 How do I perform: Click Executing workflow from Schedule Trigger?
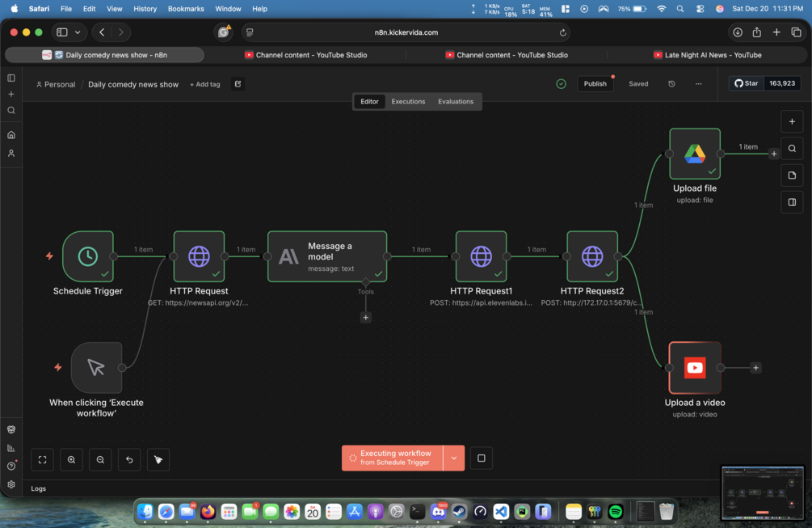coord(393,458)
